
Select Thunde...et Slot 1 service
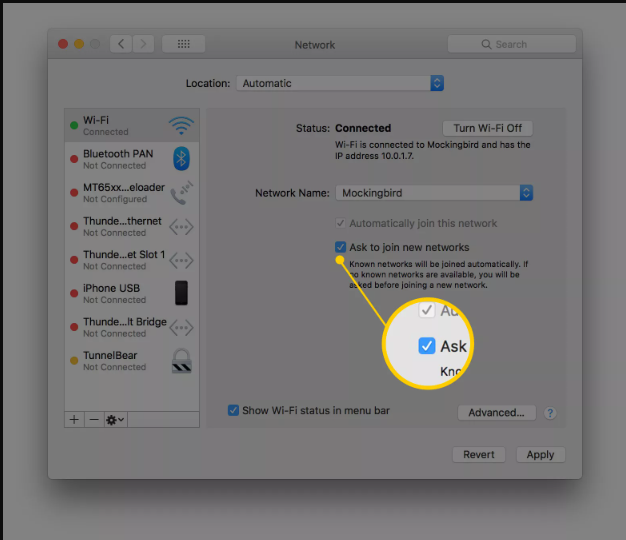tap(132, 260)
